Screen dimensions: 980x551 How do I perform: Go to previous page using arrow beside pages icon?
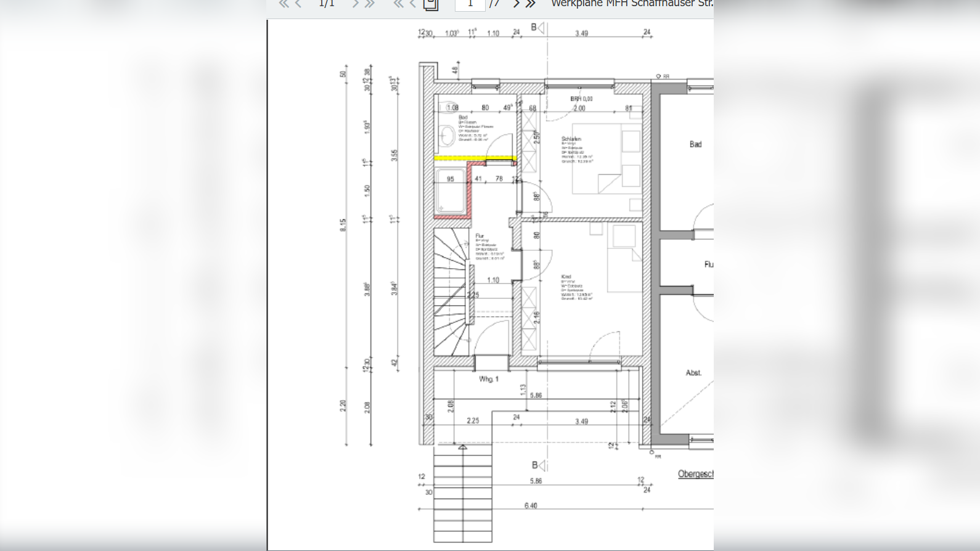[413, 4]
